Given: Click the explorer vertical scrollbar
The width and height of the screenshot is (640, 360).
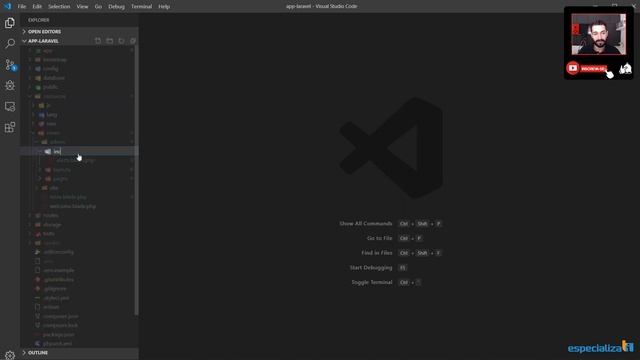Looking at the screenshot, I should (x=136, y=180).
